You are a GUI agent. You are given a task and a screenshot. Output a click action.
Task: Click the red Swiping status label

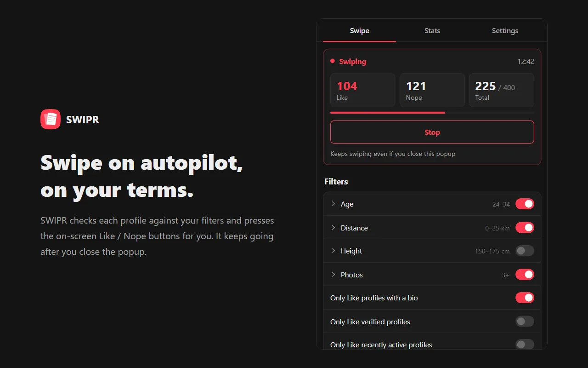point(352,61)
